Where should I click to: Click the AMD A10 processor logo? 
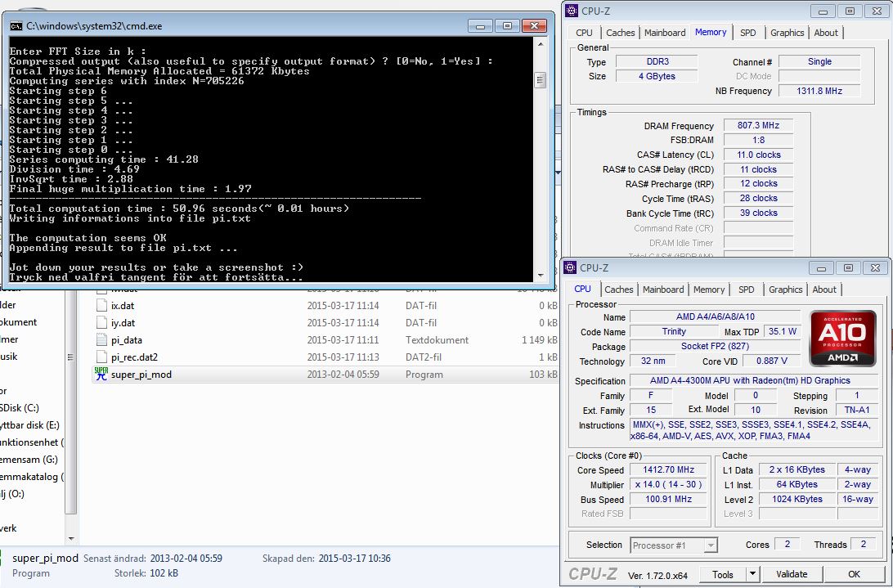(x=842, y=338)
